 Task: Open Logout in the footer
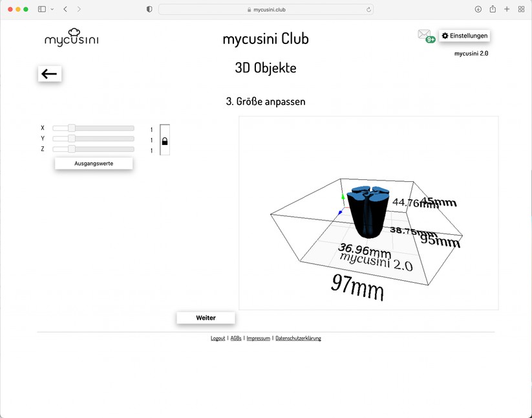click(218, 338)
